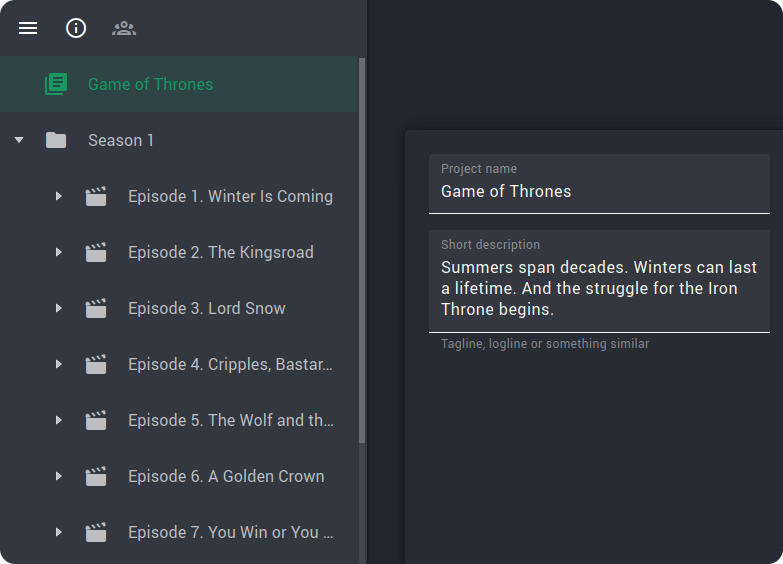Open the hamburger main menu
The image size is (783, 564).
(28, 28)
